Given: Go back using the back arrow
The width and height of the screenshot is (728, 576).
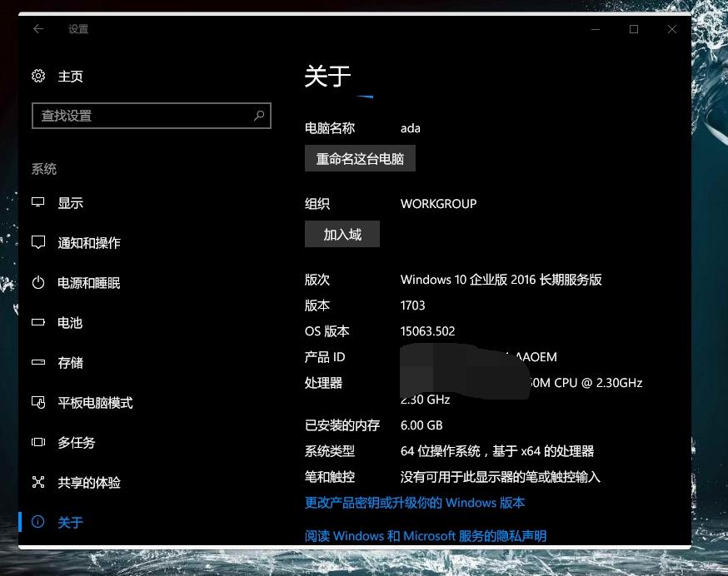Looking at the screenshot, I should click(x=38, y=29).
